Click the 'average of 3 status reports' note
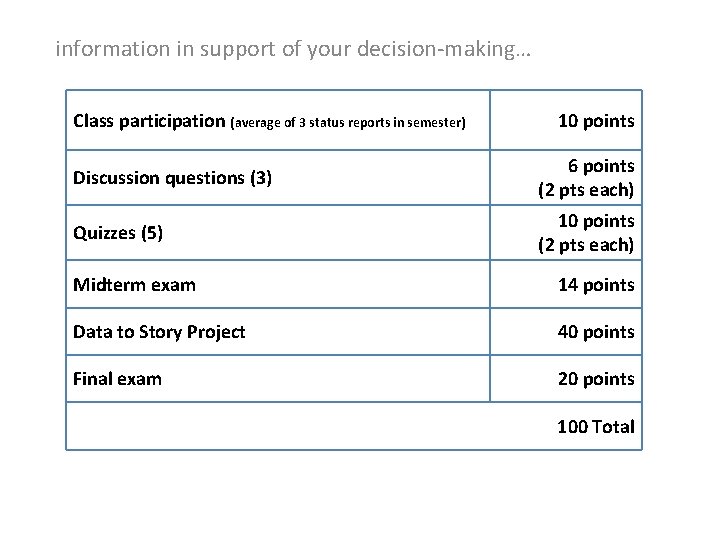Image resolution: width=720 pixels, height=540 pixels. pyautogui.click(x=348, y=123)
